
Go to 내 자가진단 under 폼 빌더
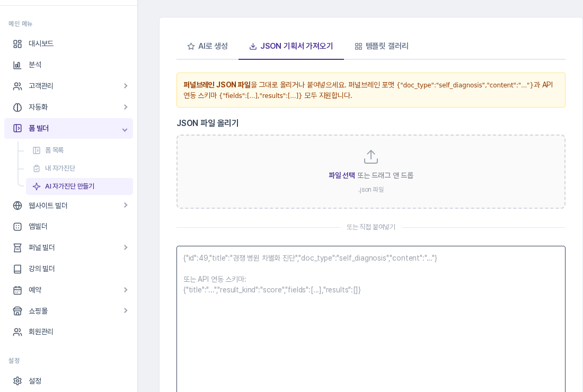[79, 168]
